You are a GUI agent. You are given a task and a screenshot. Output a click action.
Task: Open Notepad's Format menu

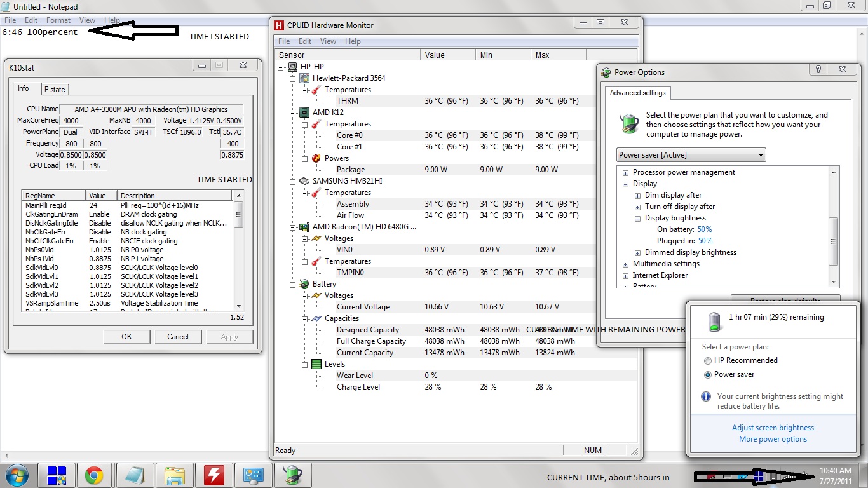pyautogui.click(x=58, y=20)
